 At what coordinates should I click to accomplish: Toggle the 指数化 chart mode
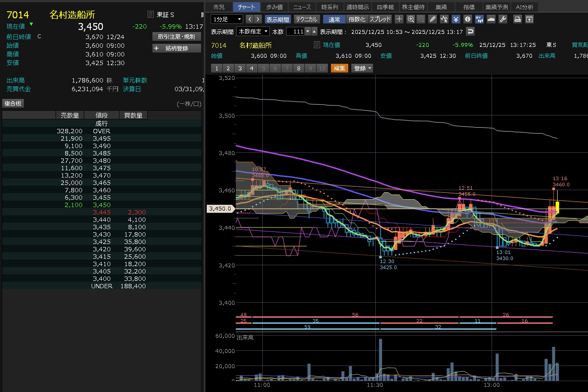point(357,19)
